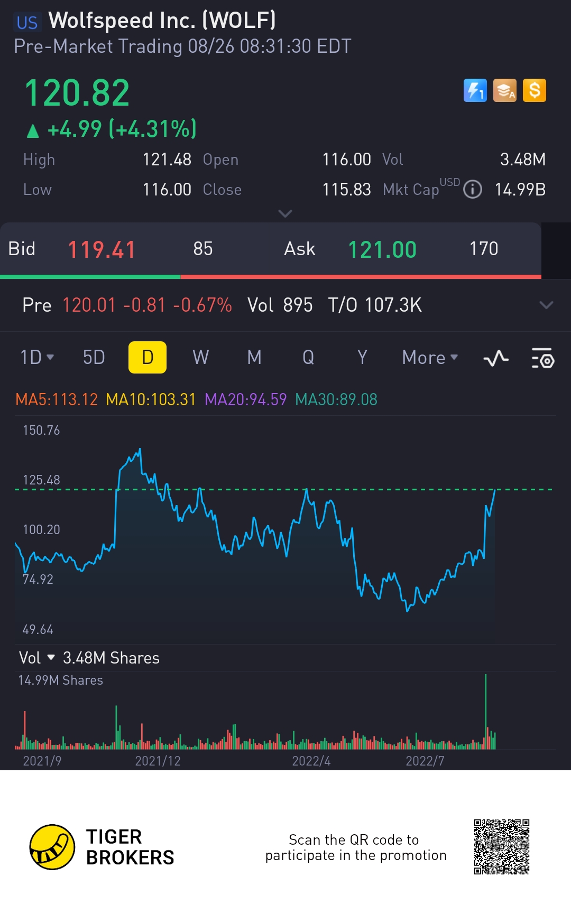The width and height of the screenshot is (571, 924).
Task: Tap the T/O 107.3K turnover value
Action: click(375, 305)
